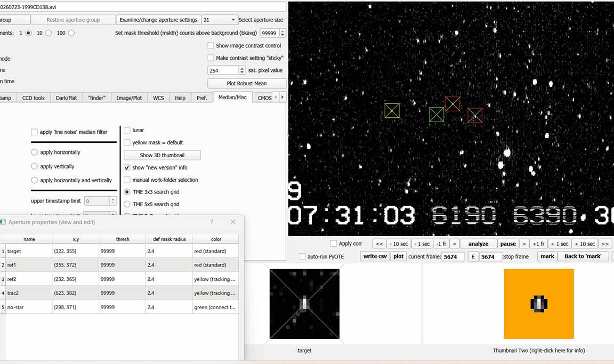
Task: Enable auto-run PyOTE checkbox
Action: 302,256
